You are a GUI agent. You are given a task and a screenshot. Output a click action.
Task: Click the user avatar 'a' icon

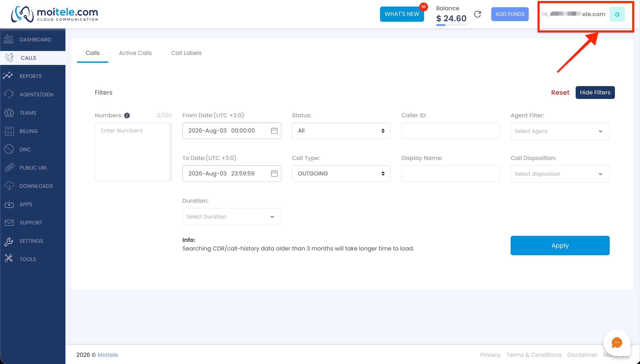click(617, 14)
